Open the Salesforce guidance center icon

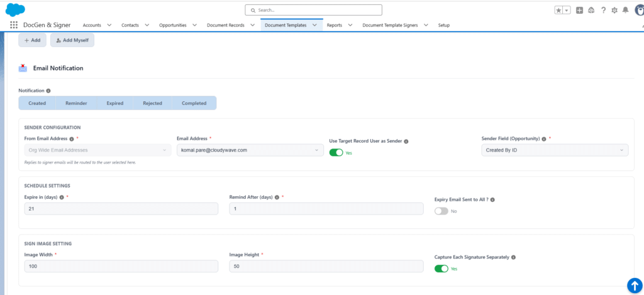pyautogui.click(x=591, y=10)
